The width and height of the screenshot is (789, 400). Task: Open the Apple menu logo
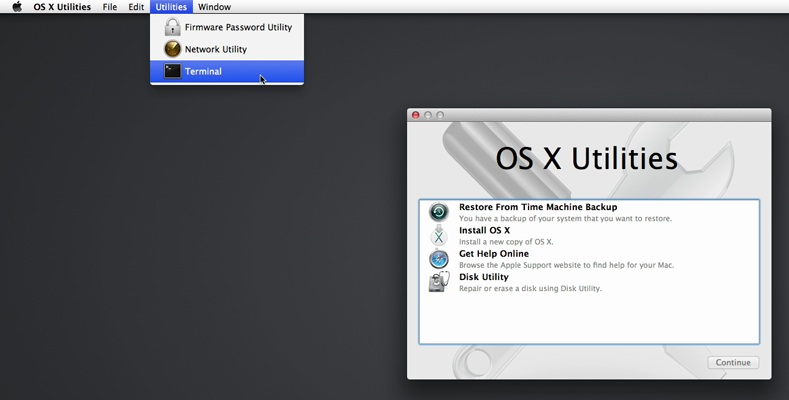tap(17, 7)
